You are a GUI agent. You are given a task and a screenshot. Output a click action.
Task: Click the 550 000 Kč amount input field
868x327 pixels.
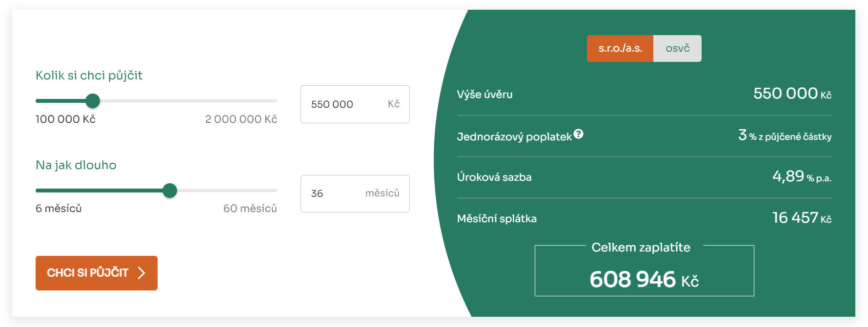coord(355,104)
